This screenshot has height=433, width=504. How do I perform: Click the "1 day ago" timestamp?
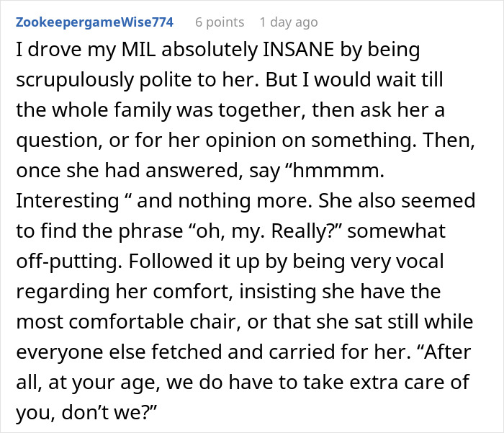[x=288, y=22]
